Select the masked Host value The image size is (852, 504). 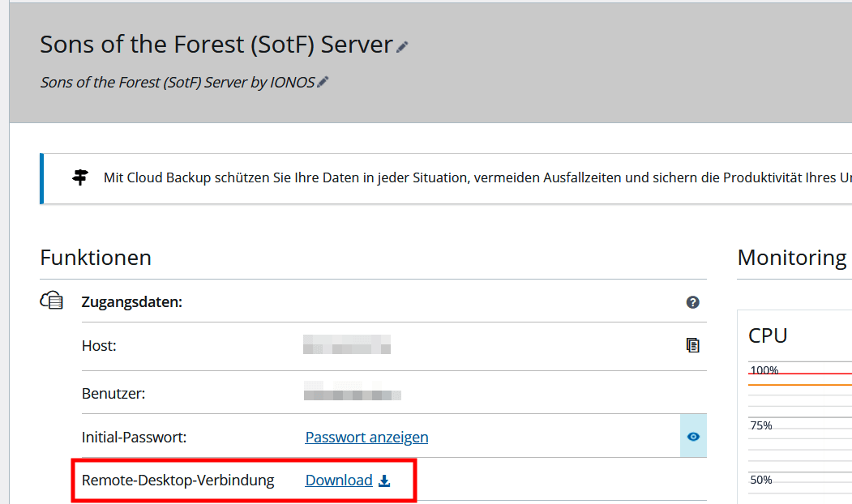(x=347, y=344)
